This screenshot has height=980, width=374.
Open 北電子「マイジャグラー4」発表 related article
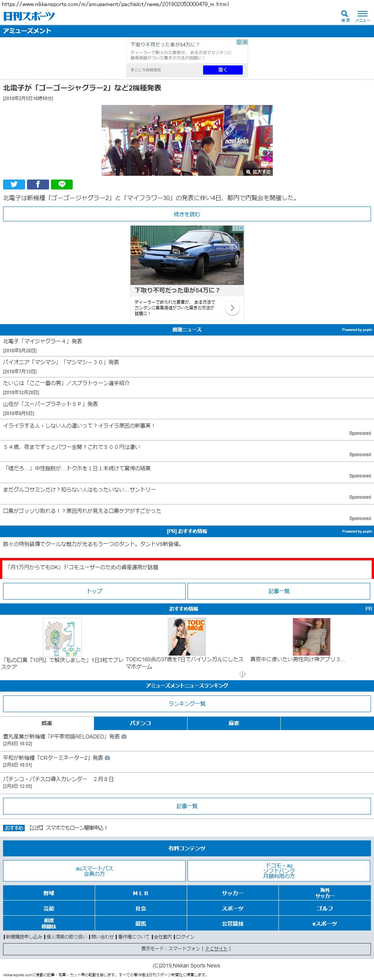point(43,341)
